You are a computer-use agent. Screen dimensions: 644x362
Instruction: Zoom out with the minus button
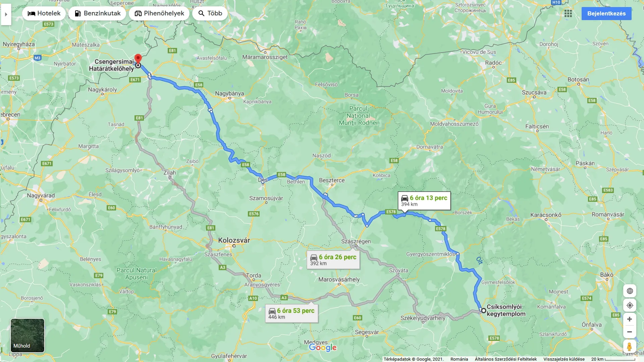click(630, 332)
